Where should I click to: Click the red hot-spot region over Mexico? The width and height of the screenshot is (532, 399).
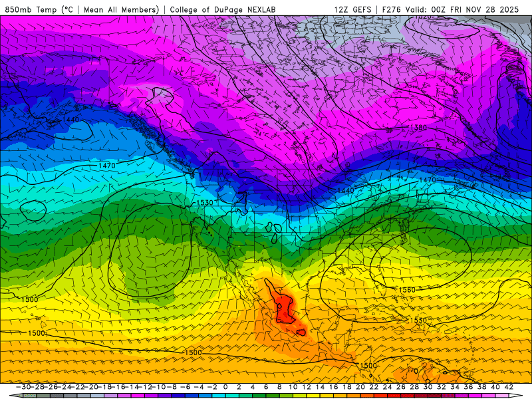pos(285,309)
